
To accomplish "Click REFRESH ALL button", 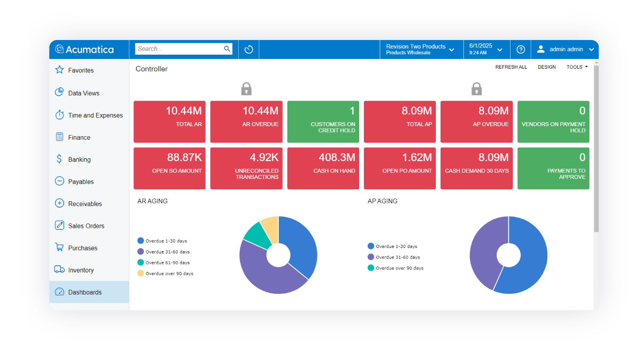I will [511, 67].
